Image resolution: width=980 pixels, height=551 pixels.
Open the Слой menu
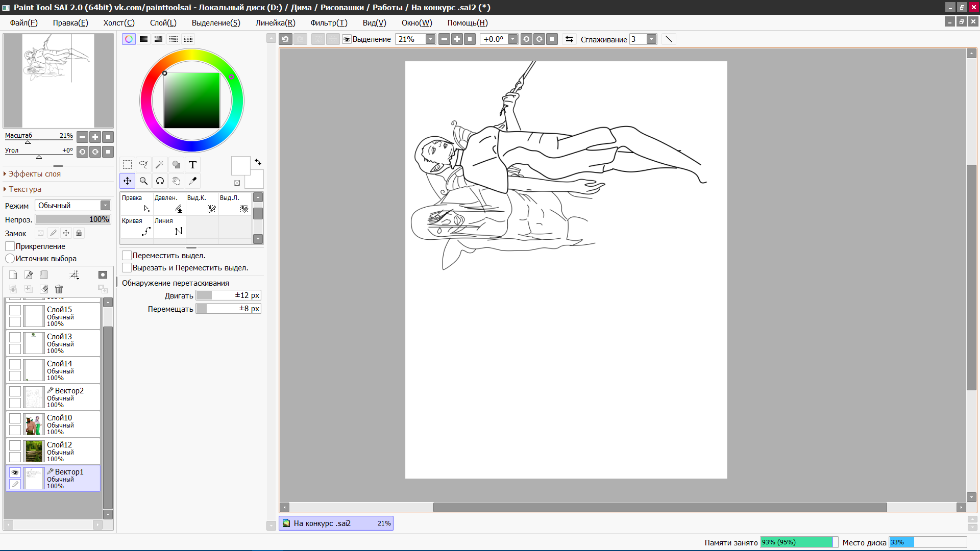163,23
